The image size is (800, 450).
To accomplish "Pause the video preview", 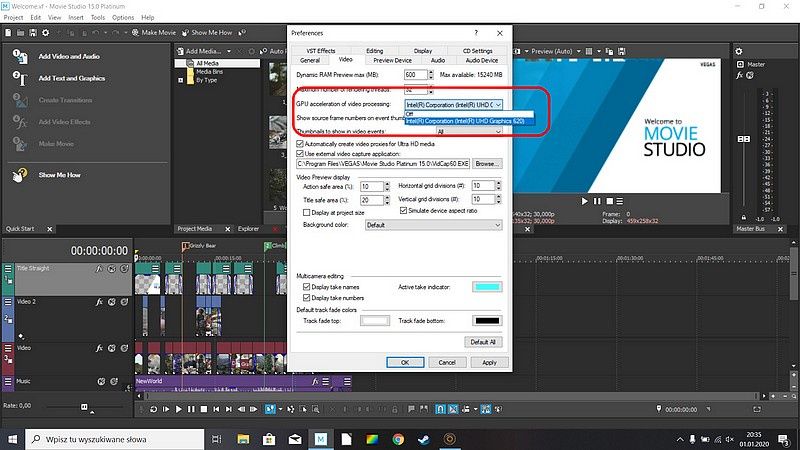I will [x=597, y=201].
